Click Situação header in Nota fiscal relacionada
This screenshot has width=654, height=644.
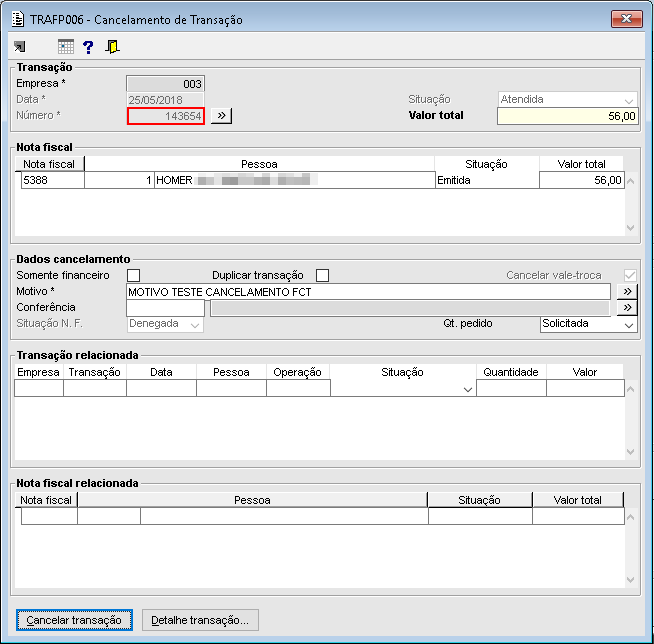(480, 500)
